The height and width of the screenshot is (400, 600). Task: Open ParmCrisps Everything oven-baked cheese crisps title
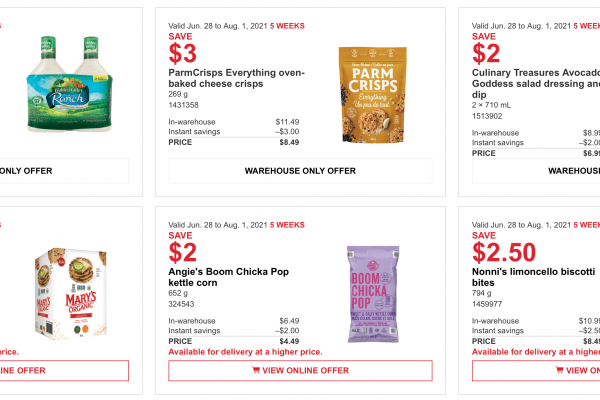point(236,80)
